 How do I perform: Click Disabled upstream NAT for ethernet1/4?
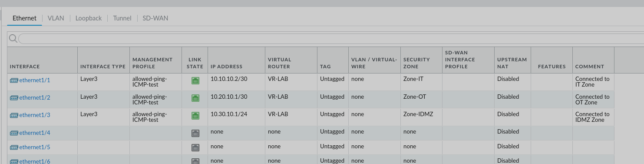pyautogui.click(x=508, y=131)
